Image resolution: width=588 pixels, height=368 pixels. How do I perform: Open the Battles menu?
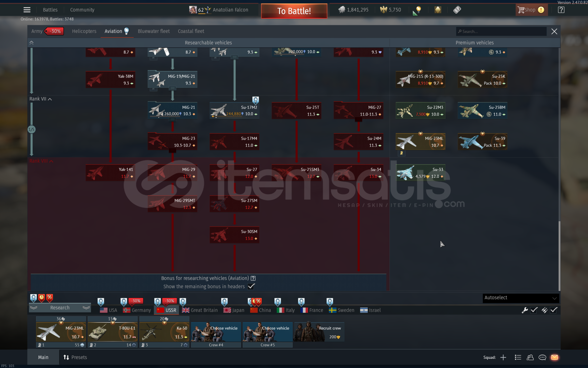pos(50,10)
